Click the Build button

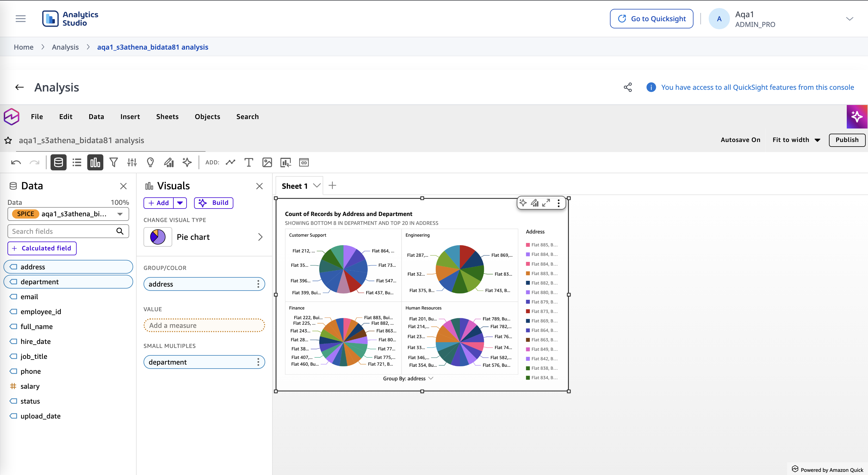click(x=214, y=203)
